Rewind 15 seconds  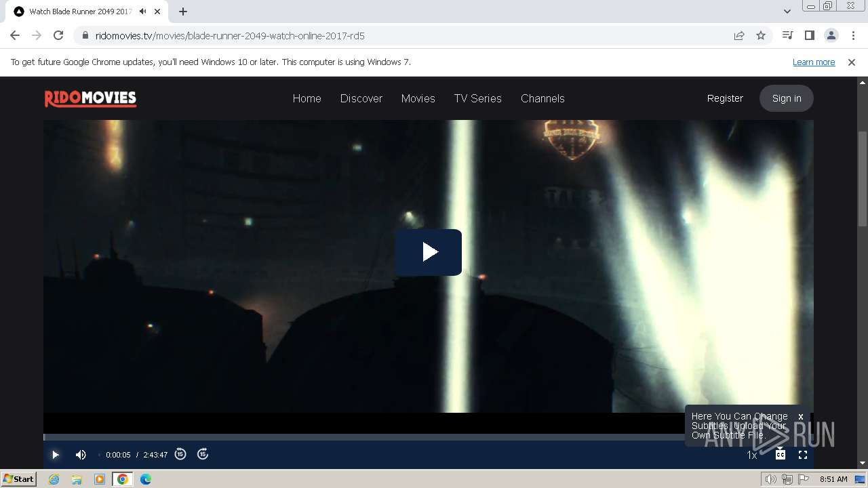coord(180,454)
